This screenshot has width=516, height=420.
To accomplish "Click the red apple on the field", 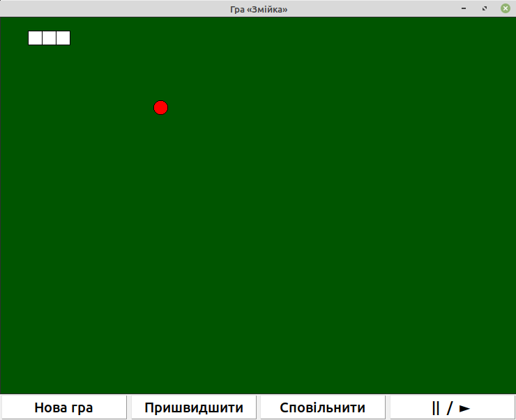I will coord(160,108).
